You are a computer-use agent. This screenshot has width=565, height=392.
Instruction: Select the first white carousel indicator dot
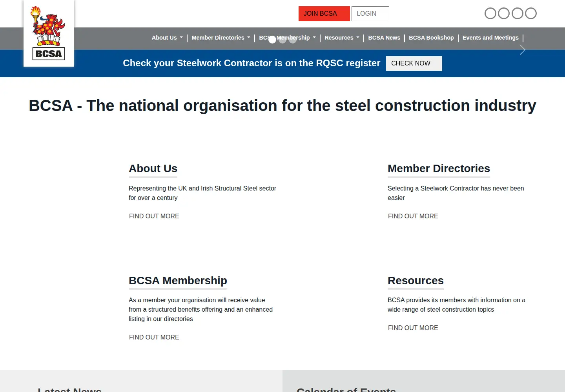point(272,40)
